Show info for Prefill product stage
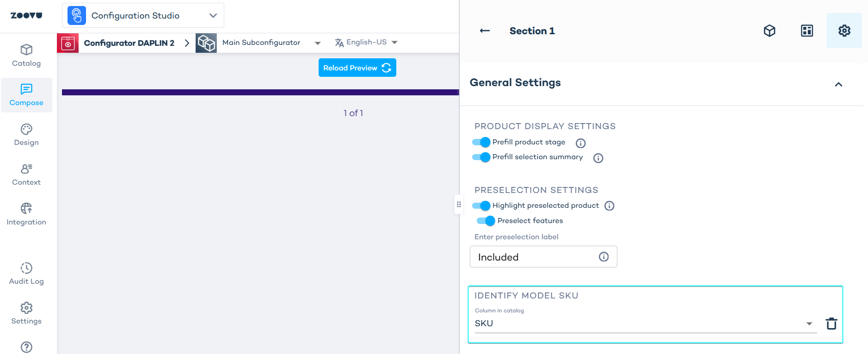Screen dimensions: 868x354 point(581,143)
